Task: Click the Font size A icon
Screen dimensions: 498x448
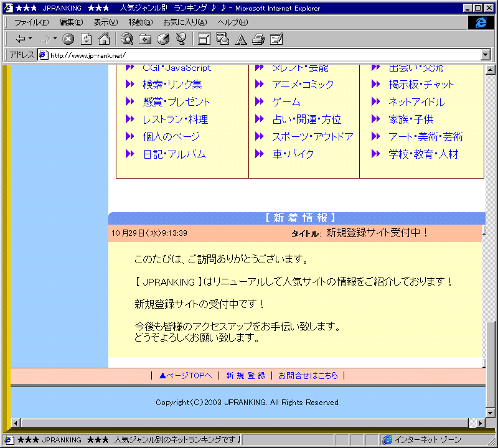Action: 241,39
